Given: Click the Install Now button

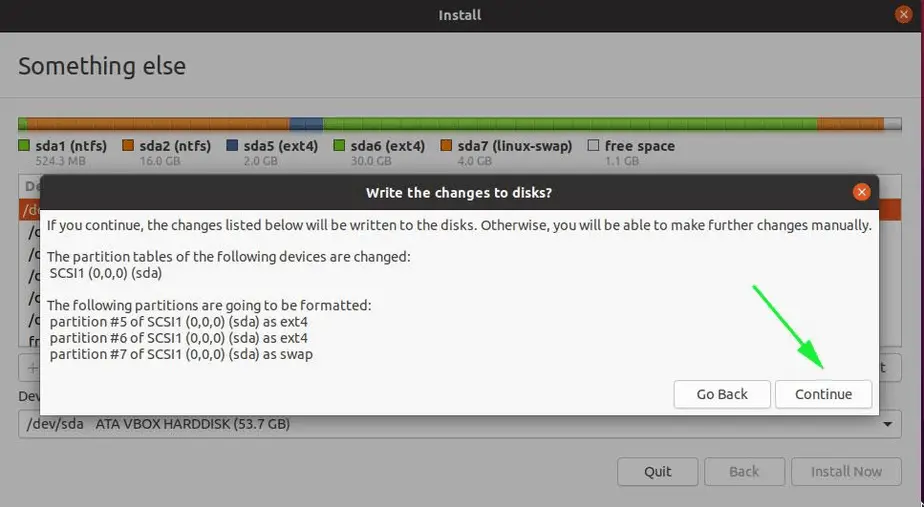Looking at the screenshot, I should point(846,472).
